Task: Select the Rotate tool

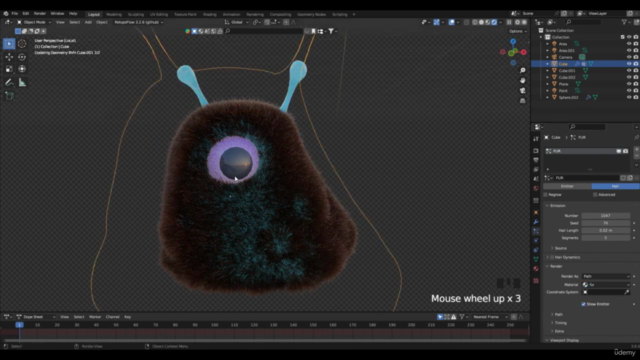Action: pyautogui.click(x=22, y=57)
